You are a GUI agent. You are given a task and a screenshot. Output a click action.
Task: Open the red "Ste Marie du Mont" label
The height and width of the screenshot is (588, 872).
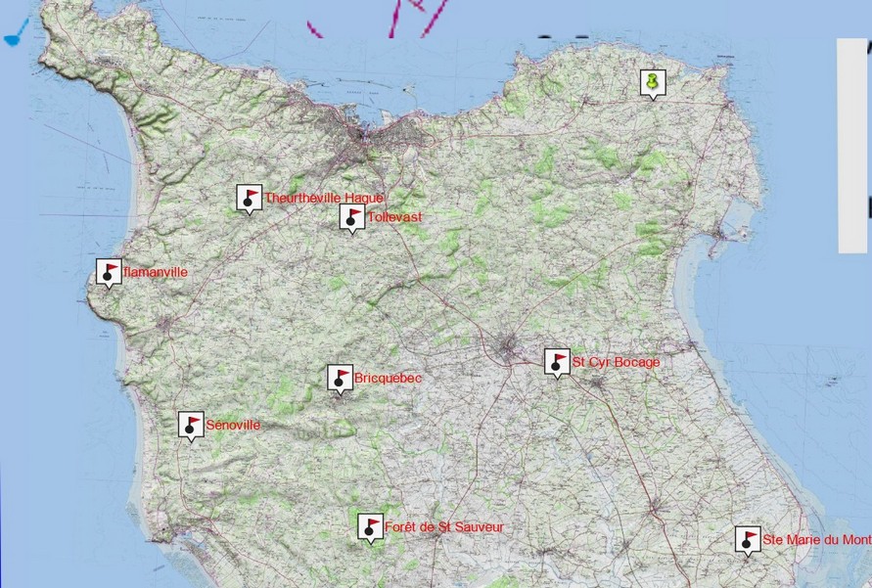click(x=816, y=539)
